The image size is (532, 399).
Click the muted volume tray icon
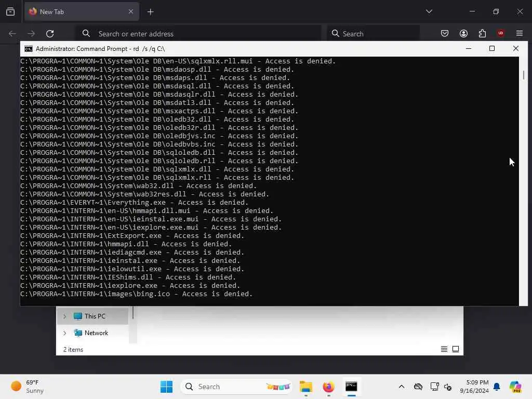tap(447, 387)
